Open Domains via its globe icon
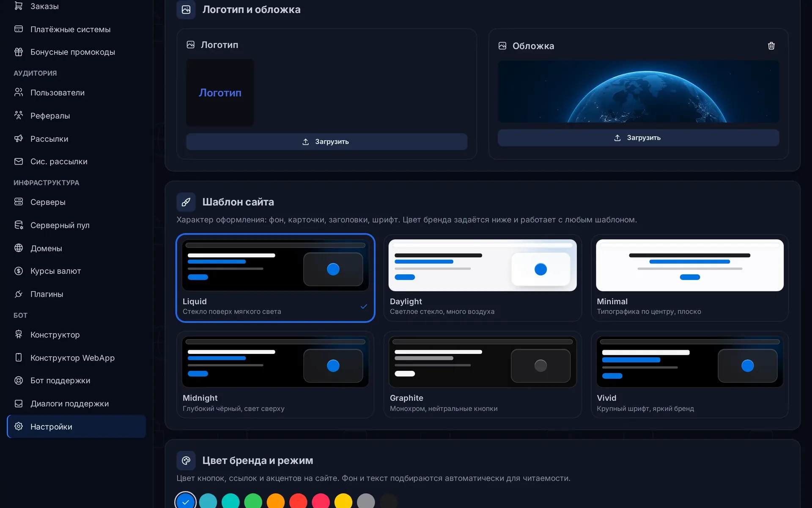The width and height of the screenshot is (812, 508). point(19,248)
